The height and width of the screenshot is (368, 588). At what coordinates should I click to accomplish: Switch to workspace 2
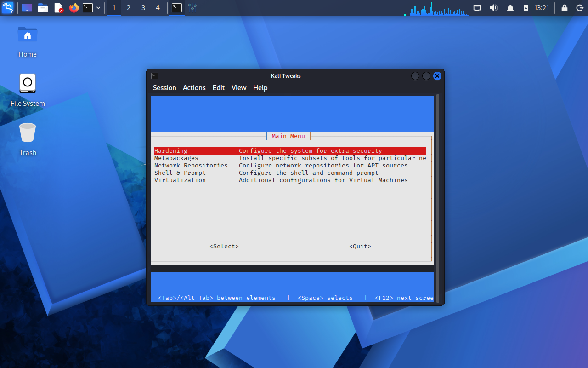click(x=129, y=8)
